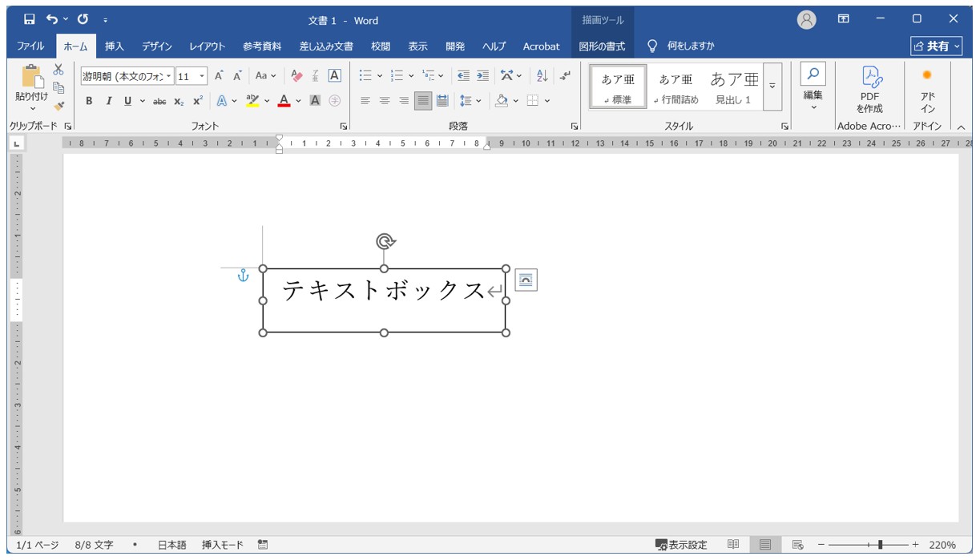The image size is (980, 560).
Task: Click the rotation handle above text box
Action: (x=385, y=241)
